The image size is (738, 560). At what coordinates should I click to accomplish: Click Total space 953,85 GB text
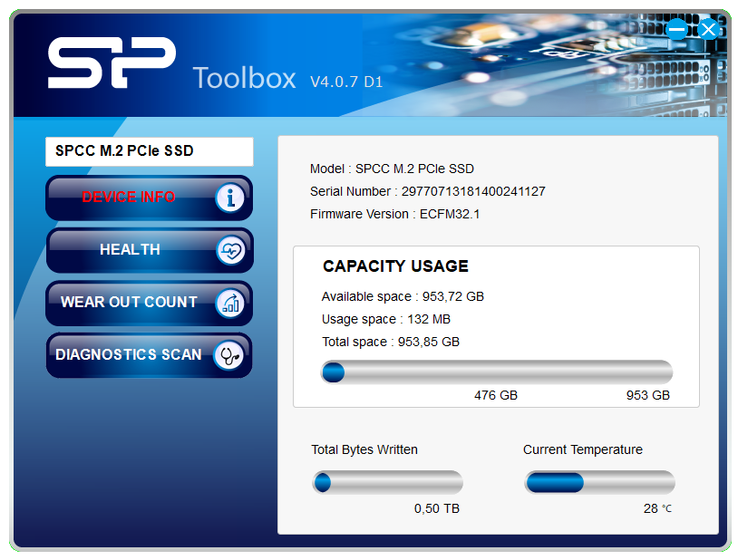tap(390, 343)
